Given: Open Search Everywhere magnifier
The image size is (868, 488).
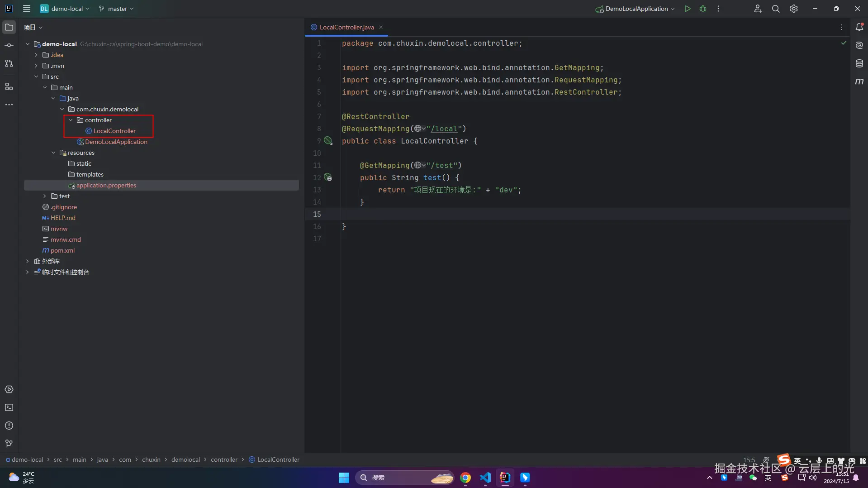Looking at the screenshot, I should pyautogui.click(x=776, y=9).
